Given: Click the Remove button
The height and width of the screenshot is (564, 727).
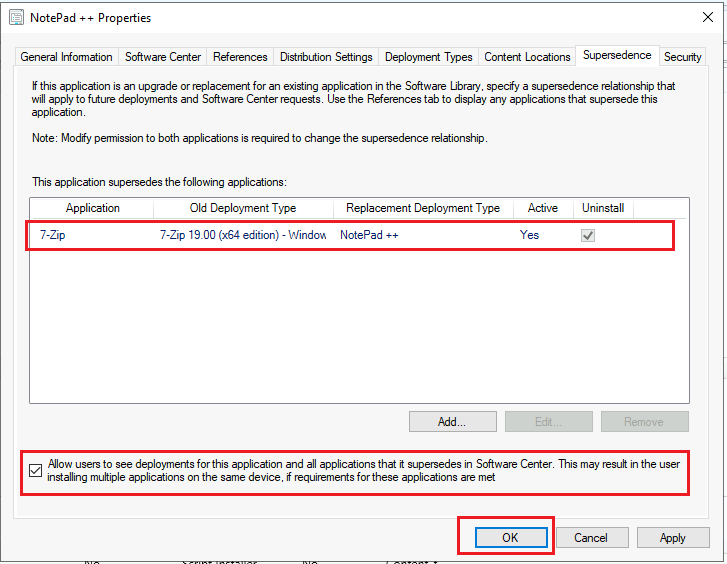Looking at the screenshot, I should click(644, 422).
